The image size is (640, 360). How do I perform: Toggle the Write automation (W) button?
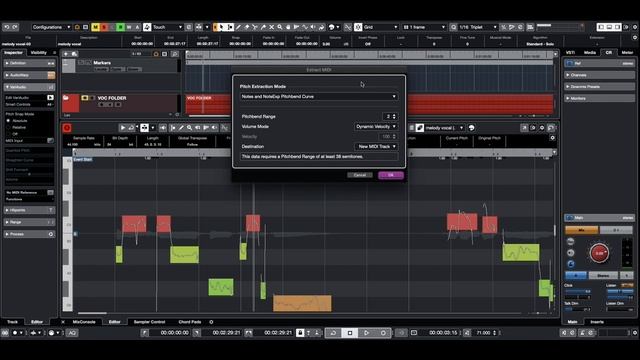coord(129,27)
